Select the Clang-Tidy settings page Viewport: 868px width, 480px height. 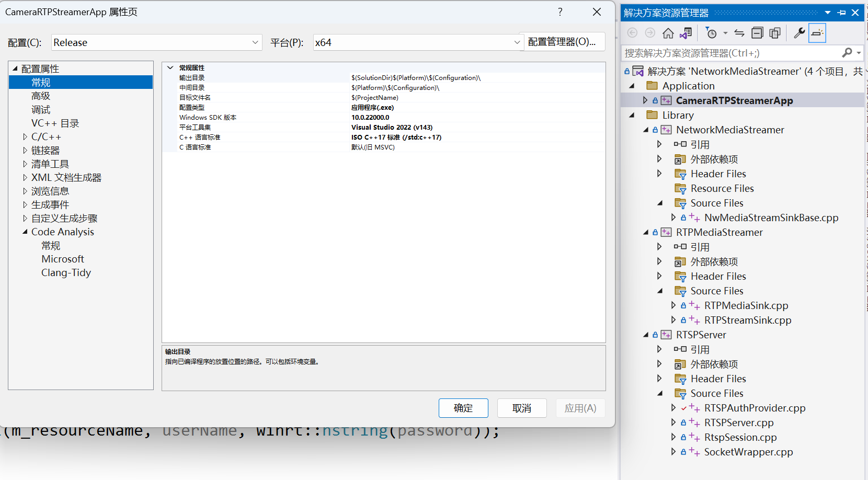[66, 272]
